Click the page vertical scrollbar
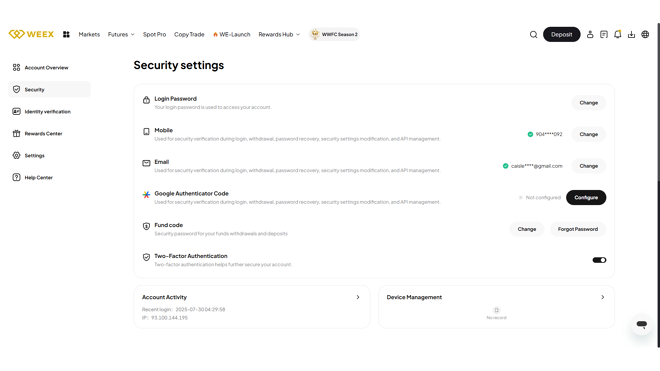 coord(658,185)
